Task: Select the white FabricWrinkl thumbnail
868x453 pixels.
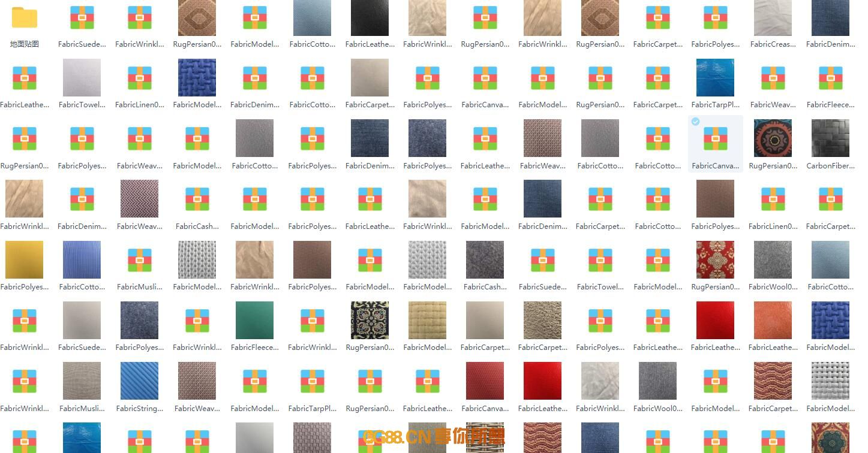Action: point(600,380)
